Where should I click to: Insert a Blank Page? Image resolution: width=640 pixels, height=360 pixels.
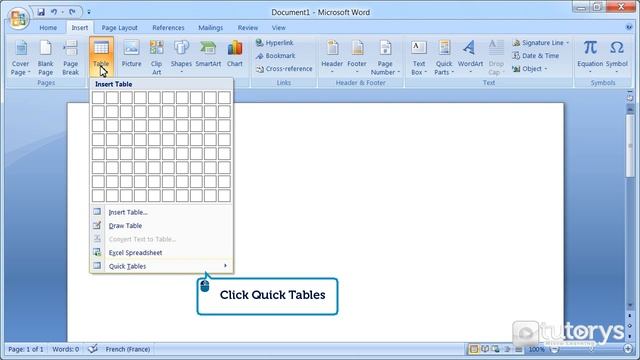pos(45,58)
